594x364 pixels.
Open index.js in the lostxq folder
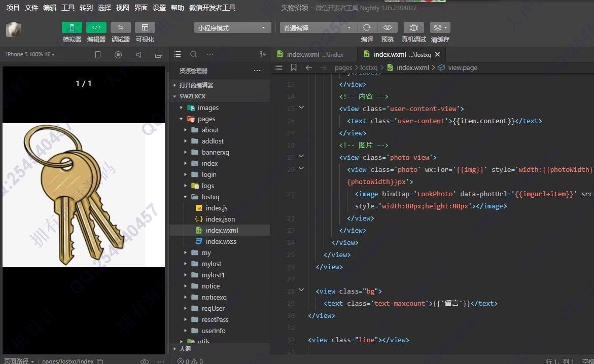[x=217, y=208]
